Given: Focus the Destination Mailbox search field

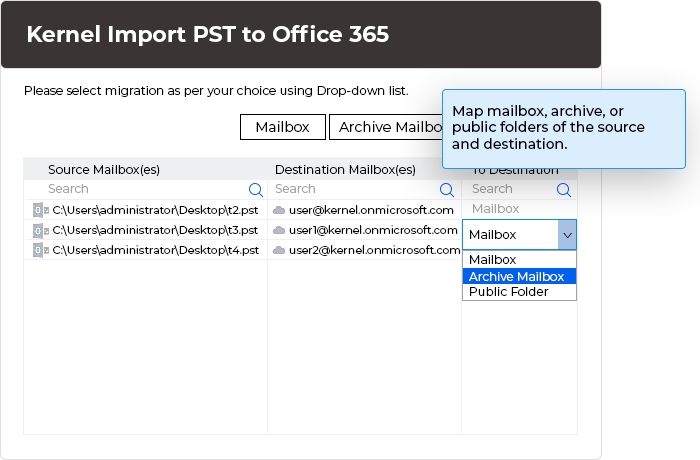Looking at the screenshot, I should coord(364,189).
